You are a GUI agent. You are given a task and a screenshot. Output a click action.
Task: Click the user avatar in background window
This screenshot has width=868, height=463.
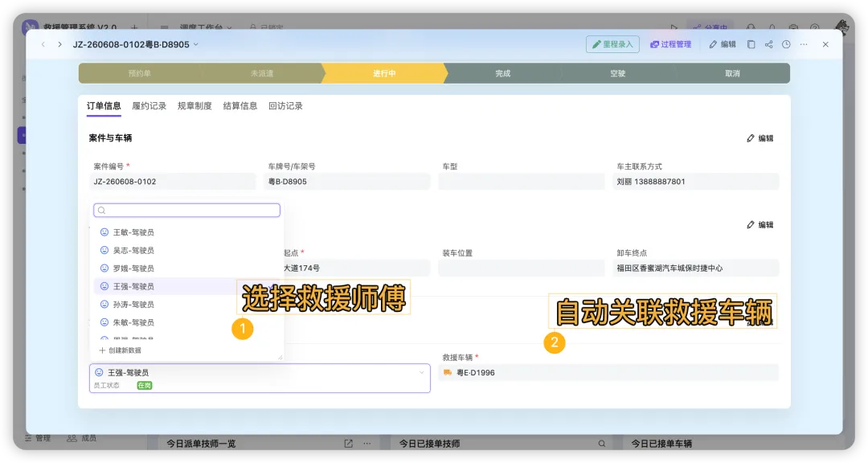click(x=842, y=27)
